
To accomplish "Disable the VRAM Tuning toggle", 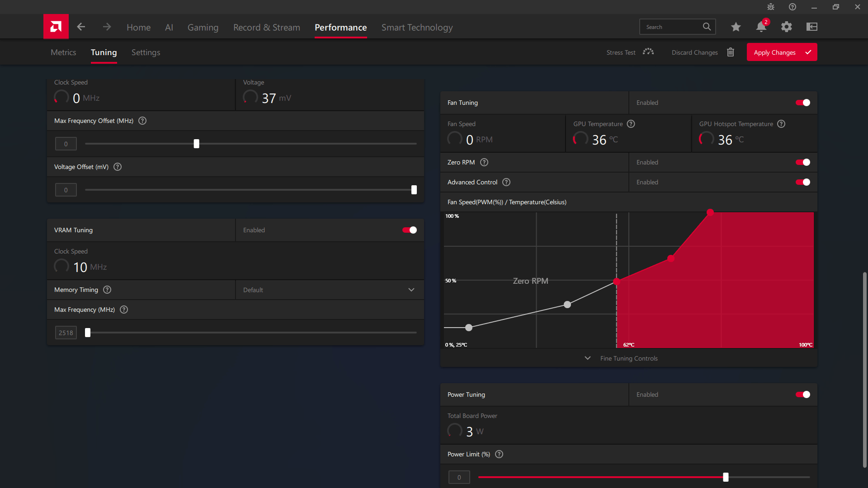I will pos(409,230).
